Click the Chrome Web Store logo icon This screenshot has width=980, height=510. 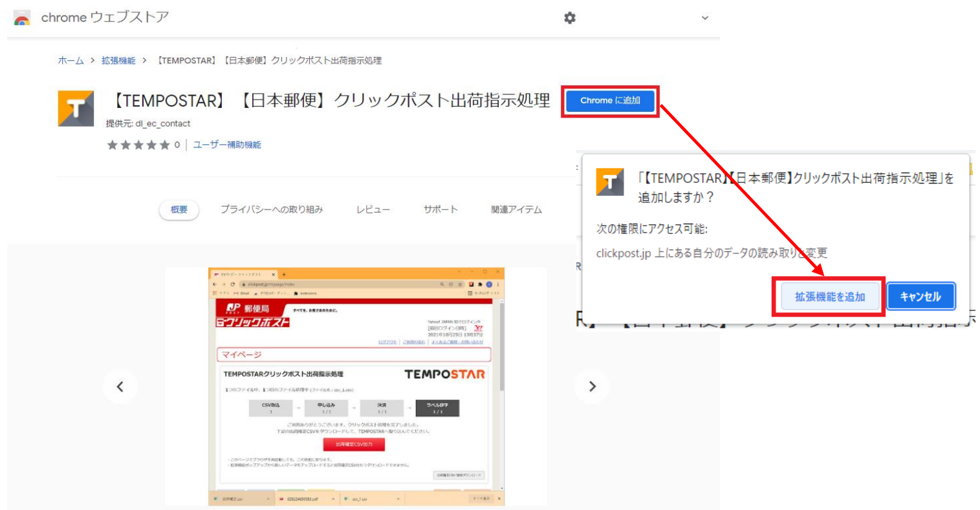pyautogui.click(x=22, y=18)
